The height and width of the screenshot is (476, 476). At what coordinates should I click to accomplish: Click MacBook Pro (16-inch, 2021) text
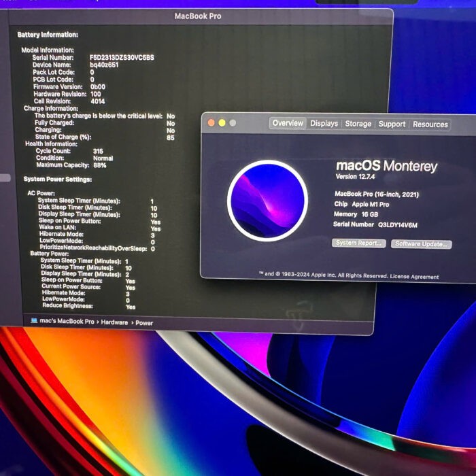(377, 194)
